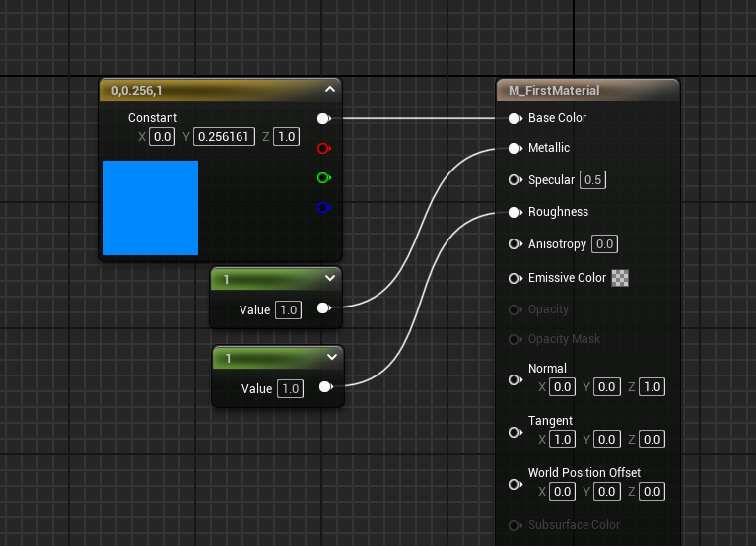Image resolution: width=756 pixels, height=546 pixels.
Task: Click the Constant Z value field
Action: (287, 137)
